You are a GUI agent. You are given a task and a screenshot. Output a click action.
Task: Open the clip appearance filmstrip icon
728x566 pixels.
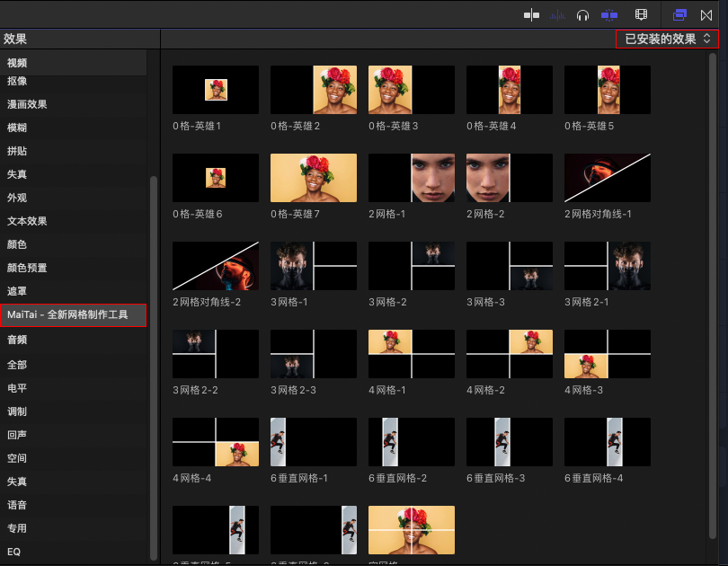coord(641,15)
